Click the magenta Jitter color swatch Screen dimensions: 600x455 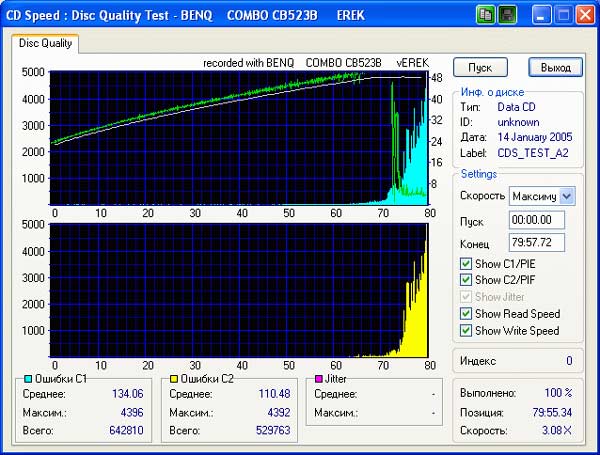coord(319,380)
